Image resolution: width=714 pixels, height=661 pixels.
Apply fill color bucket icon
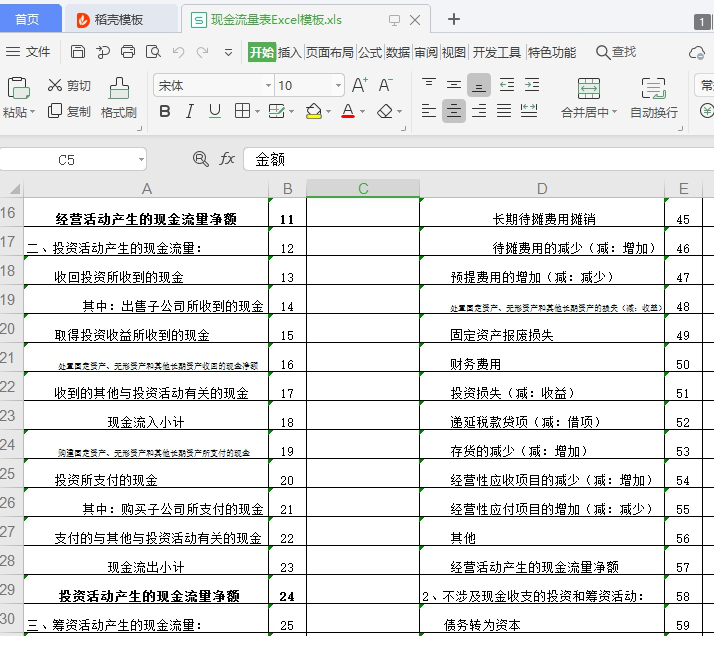click(x=314, y=111)
